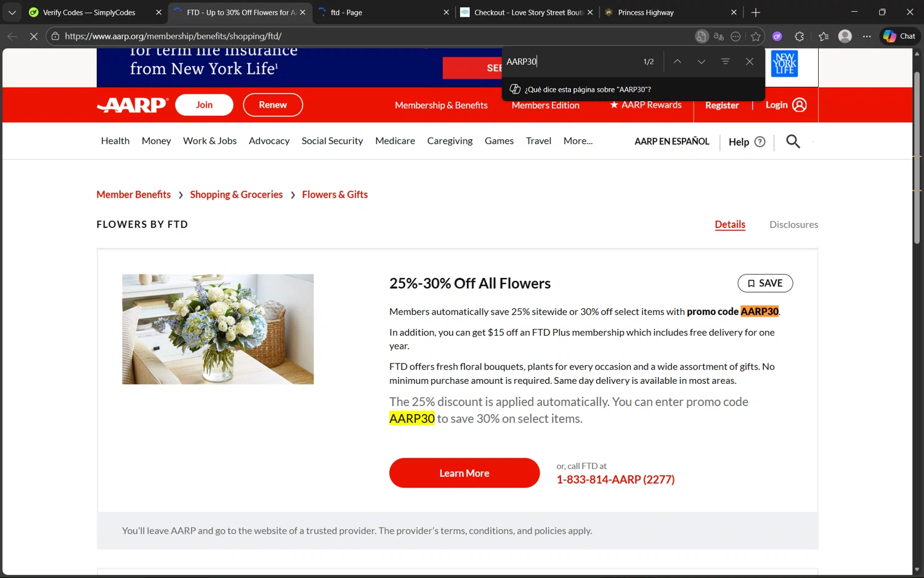Add page to favorites star icon
Image resolution: width=924 pixels, height=578 pixels.
[x=756, y=36]
